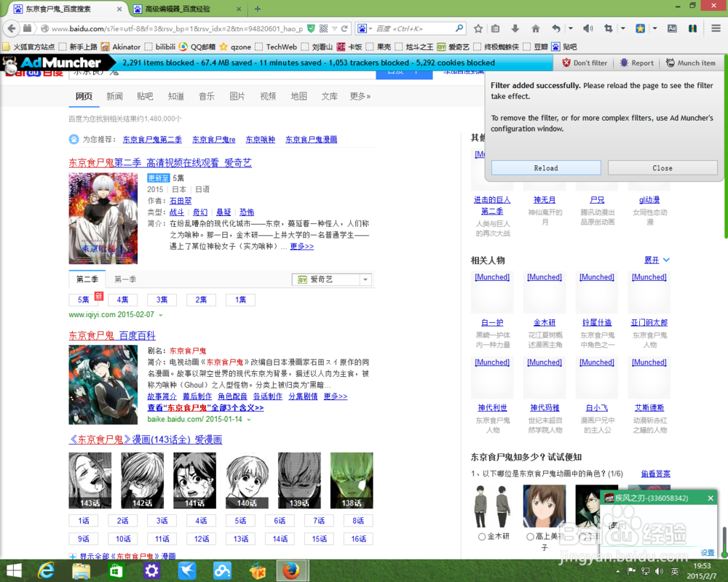This screenshot has width=728, height=582.
Task: Open the screenshot crop tool icon
Action: (608, 29)
